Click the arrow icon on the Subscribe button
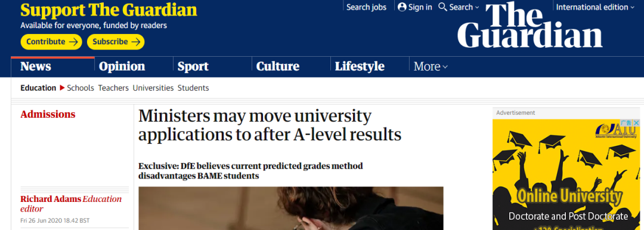644x230 pixels. click(136, 42)
